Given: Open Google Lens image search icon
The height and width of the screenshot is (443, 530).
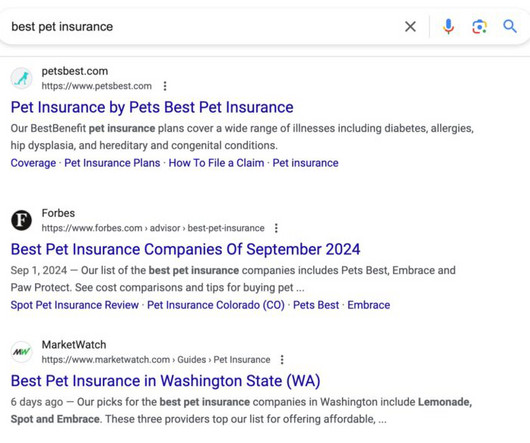Looking at the screenshot, I should 479,27.
